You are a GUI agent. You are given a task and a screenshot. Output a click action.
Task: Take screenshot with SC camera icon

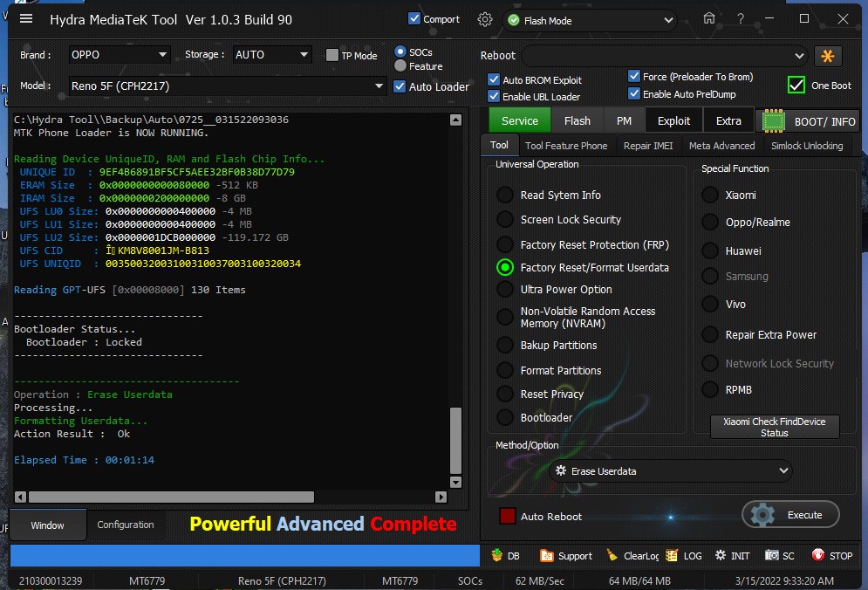[x=772, y=555]
